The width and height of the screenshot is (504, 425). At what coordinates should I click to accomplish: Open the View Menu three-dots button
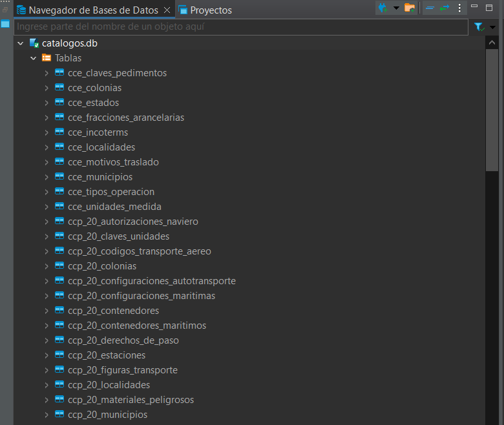(x=459, y=8)
